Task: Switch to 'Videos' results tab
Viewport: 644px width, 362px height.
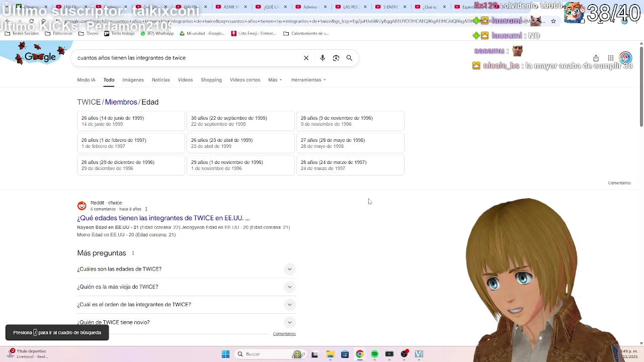Action: point(185,80)
